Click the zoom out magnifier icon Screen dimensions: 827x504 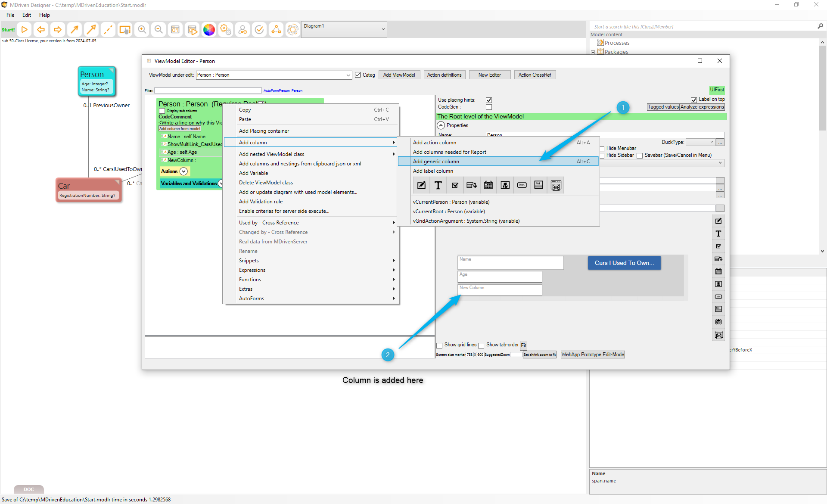pos(159,30)
